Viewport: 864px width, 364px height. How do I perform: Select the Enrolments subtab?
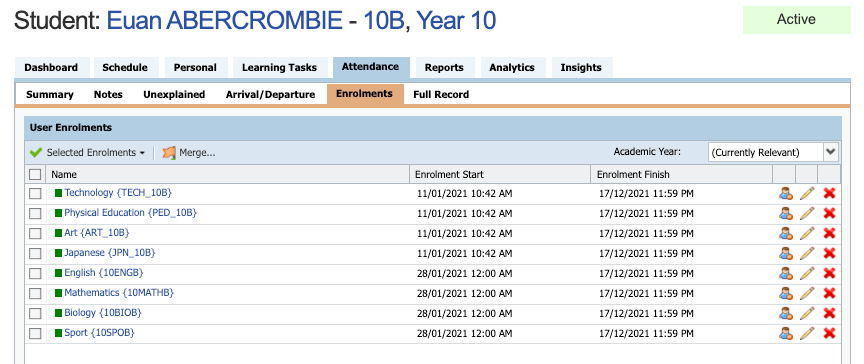[x=364, y=94]
